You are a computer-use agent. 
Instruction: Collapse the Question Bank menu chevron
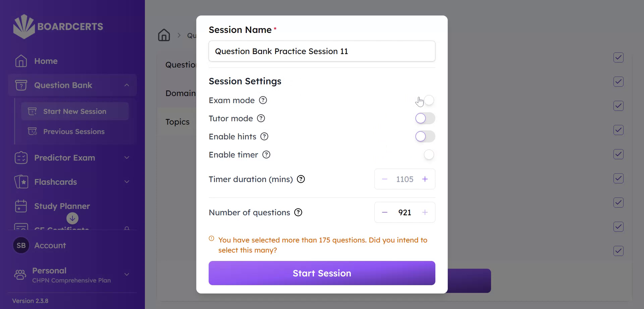point(127,85)
